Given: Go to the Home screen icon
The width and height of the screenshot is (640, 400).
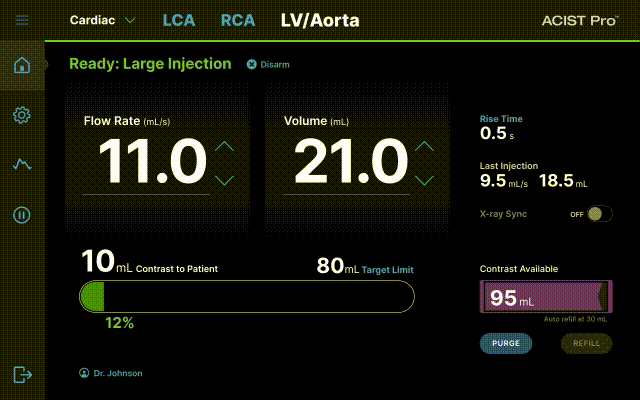Looking at the screenshot, I should (21, 66).
